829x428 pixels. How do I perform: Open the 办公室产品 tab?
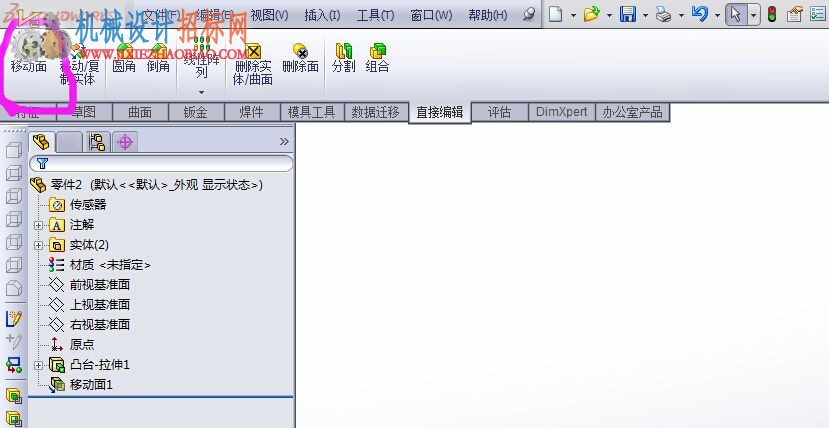pos(632,113)
